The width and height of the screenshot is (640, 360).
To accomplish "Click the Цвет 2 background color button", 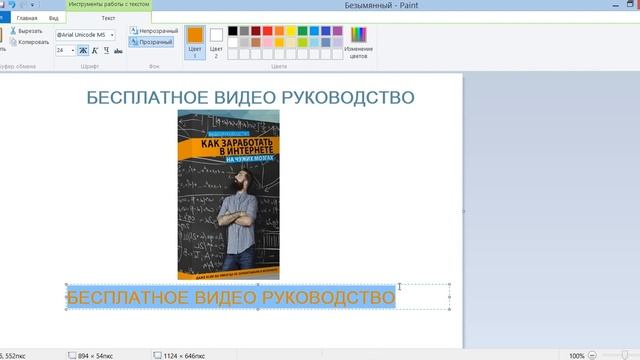I will point(216,42).
